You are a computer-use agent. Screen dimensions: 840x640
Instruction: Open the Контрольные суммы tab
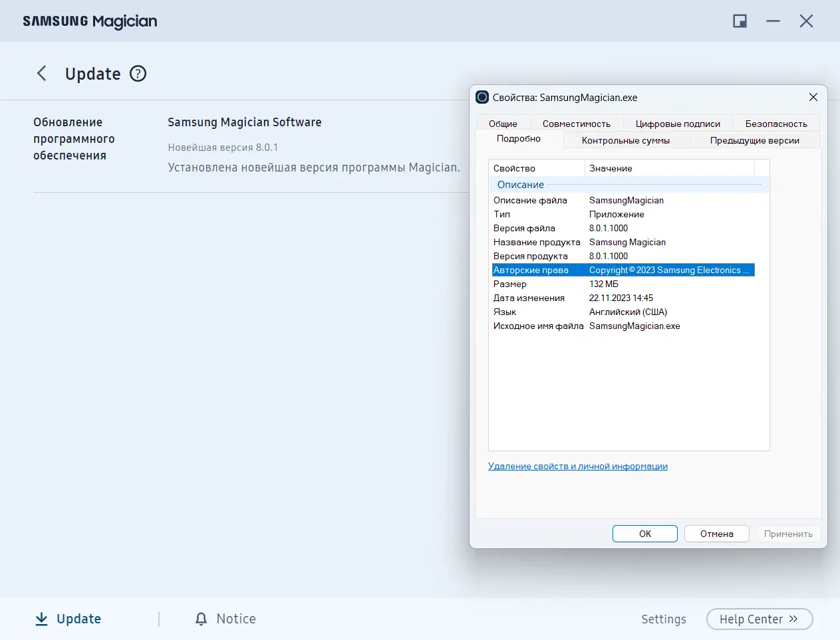(x=626, y=140)
